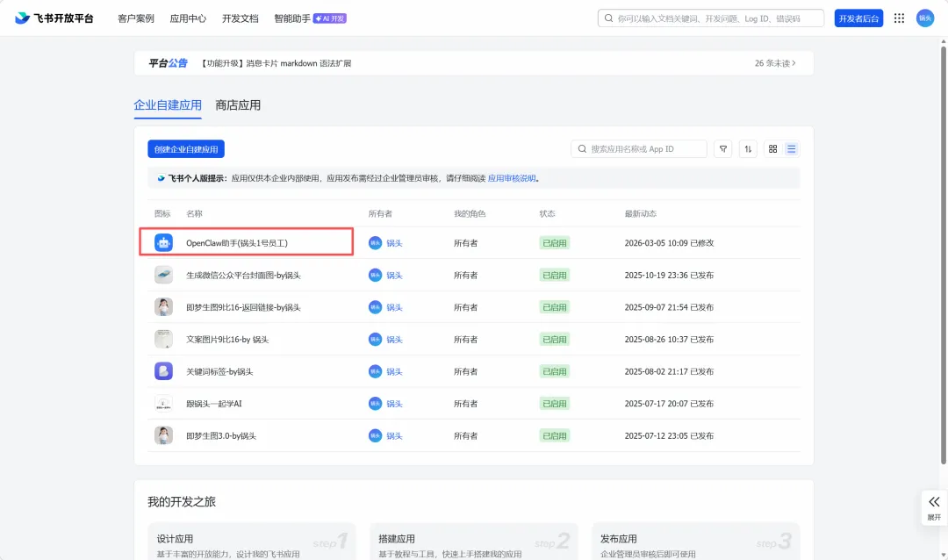
Task: Open the user avatar in top bar
Action: tap(925, 18)
